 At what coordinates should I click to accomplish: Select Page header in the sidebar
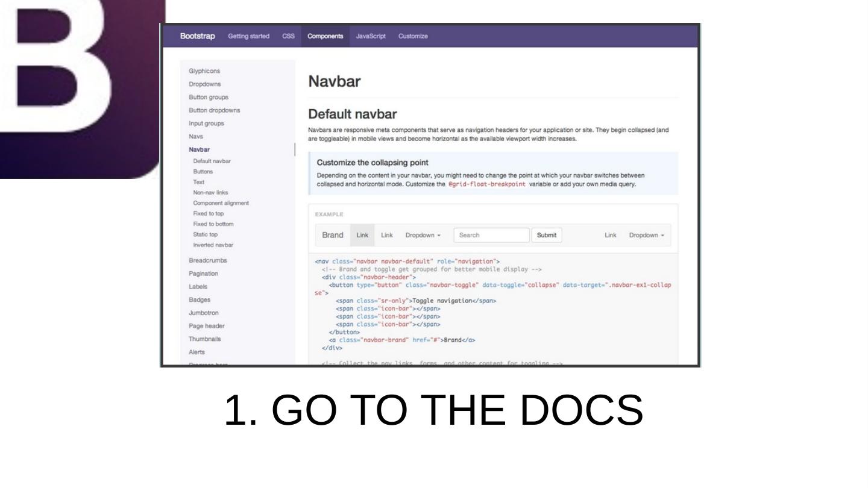[207, 326]
